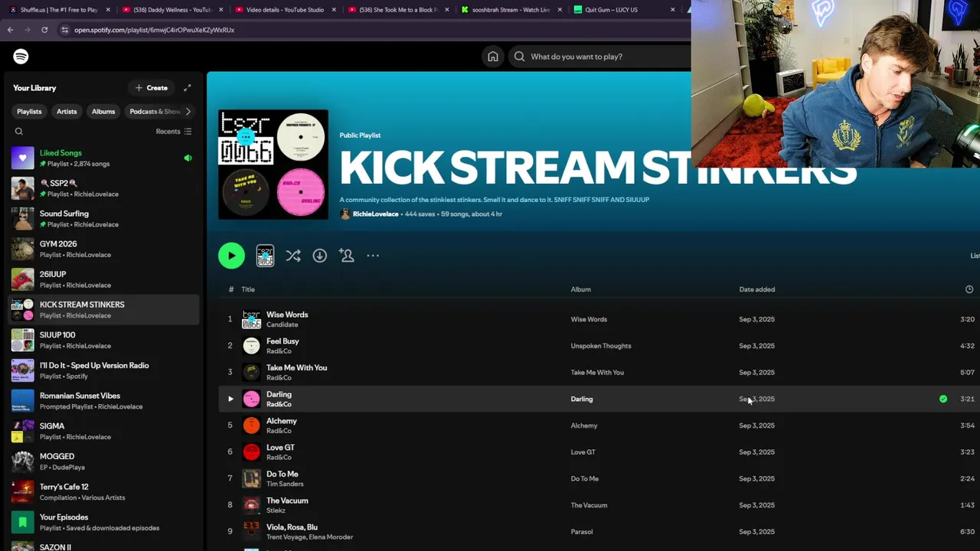Viewport: 980px width, 551px height.
Task: Click the duration clock column icon
Action: click(969, 289)
